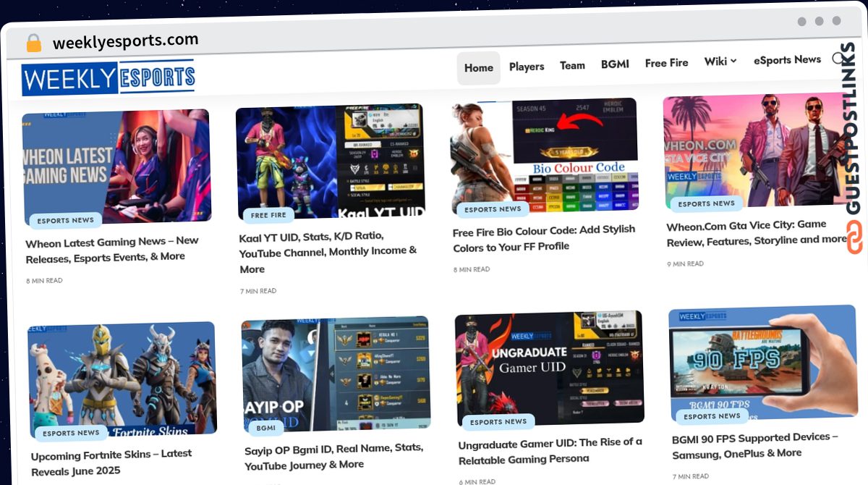868x485 pixels.
Task: Click the Kaal YT UID thumbnail image
Action: coord(331,161)
